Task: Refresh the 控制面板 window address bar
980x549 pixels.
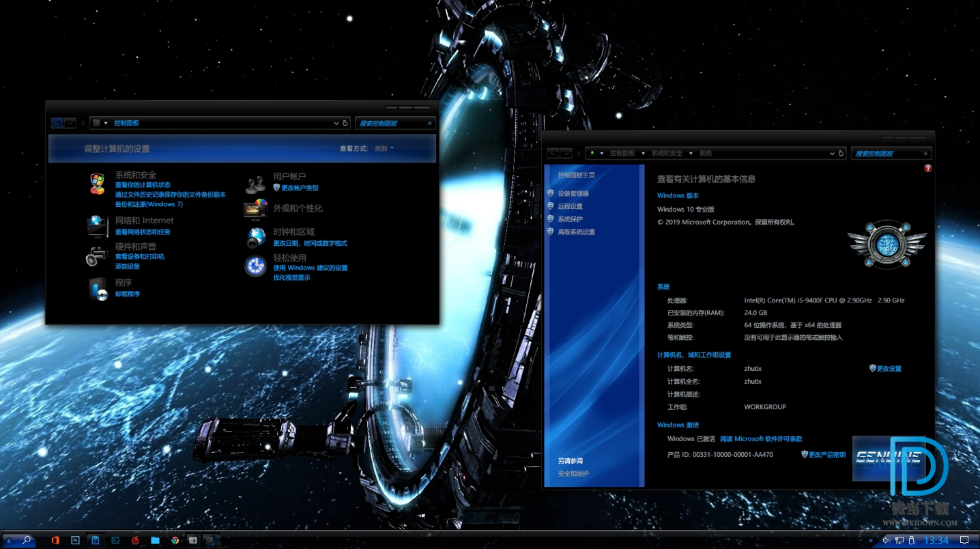Action: pyautogui.click(x=345, y=123)
